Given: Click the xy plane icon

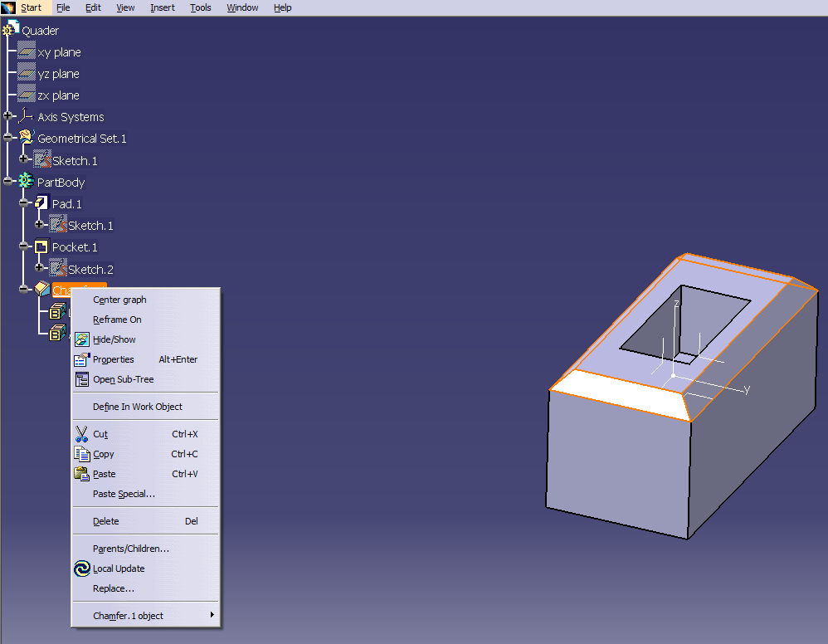Looking at the screenshot, I should tap(27, 52).
